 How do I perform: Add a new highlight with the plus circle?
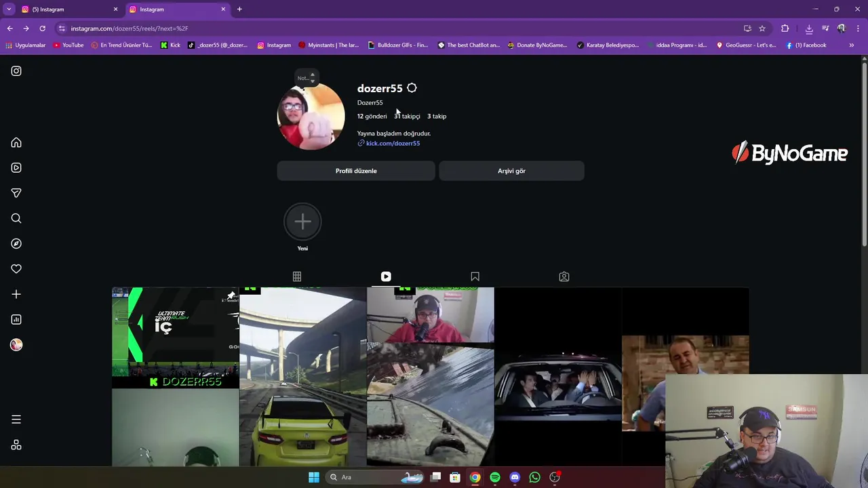click(302, 221)
